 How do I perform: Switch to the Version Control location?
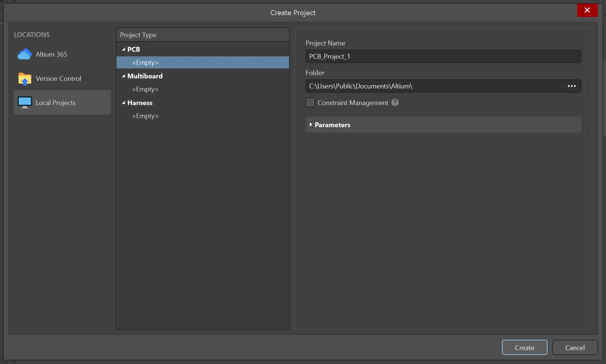click(x=58, y=79)
